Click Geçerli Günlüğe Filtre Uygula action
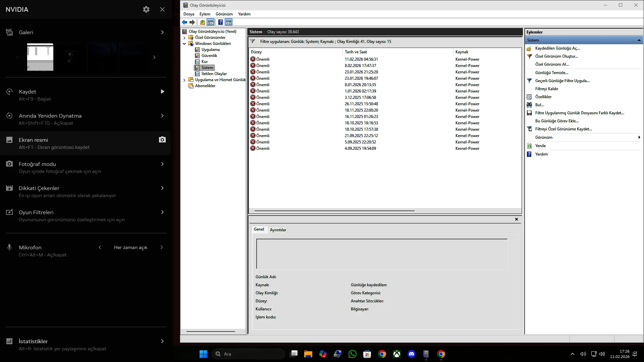Screen dimensions: 644x362 pyautogui.click(x=562, y=81)
